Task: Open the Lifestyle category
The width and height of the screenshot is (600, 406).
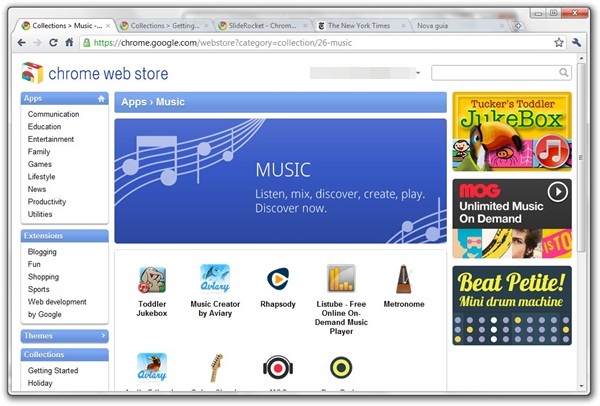Action: click(x=41, y=177)
